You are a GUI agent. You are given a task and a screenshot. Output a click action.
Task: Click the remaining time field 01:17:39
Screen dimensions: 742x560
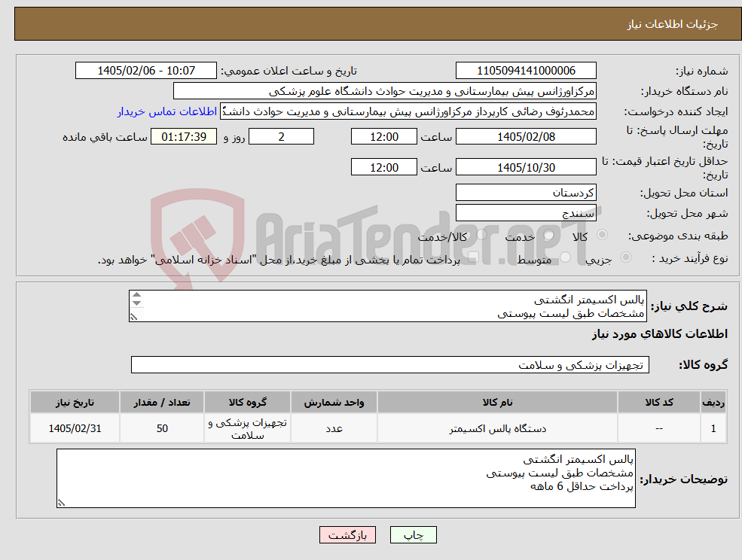(x=184, y=137)
